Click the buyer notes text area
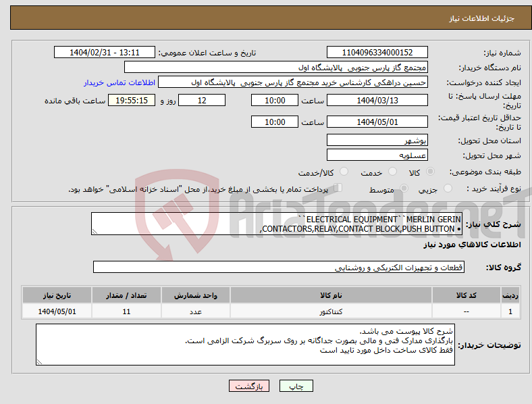The height and width of the screenshot is (404, 532). point(245,345)
